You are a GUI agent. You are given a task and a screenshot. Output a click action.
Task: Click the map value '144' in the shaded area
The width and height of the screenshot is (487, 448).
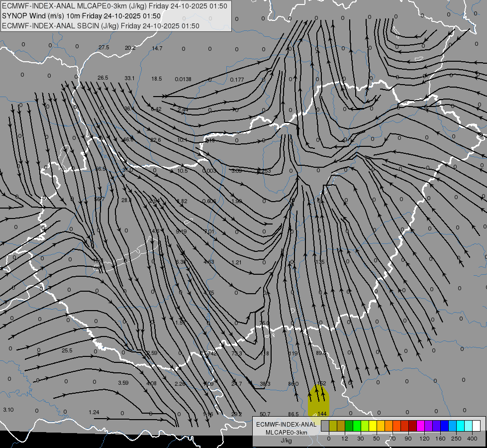click(x=322, y=414)
